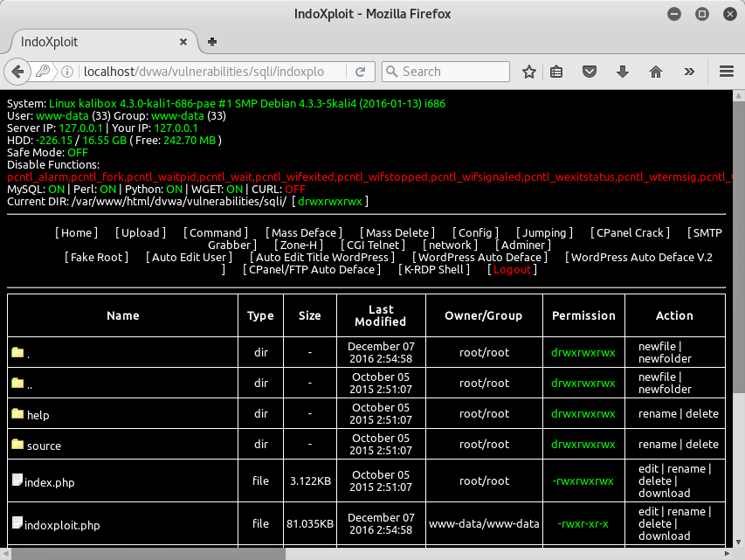
Task: Open the index.php file name
Action: point(50,483)
